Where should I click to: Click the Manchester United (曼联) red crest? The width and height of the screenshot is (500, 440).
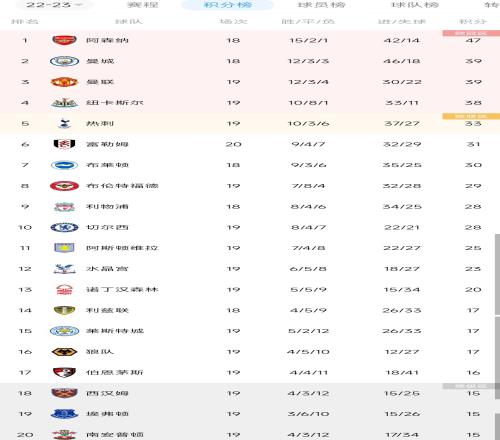pos(64,82)
